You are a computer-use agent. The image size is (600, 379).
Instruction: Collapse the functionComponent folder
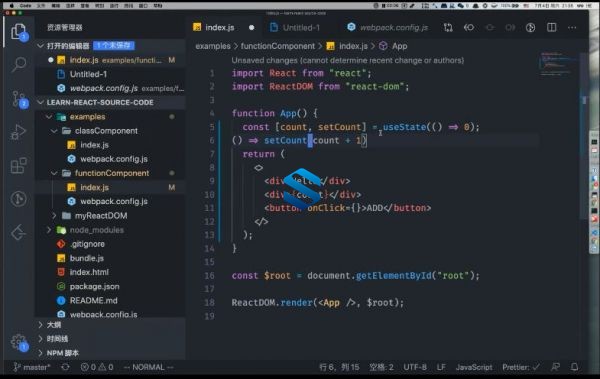point(54,173)
